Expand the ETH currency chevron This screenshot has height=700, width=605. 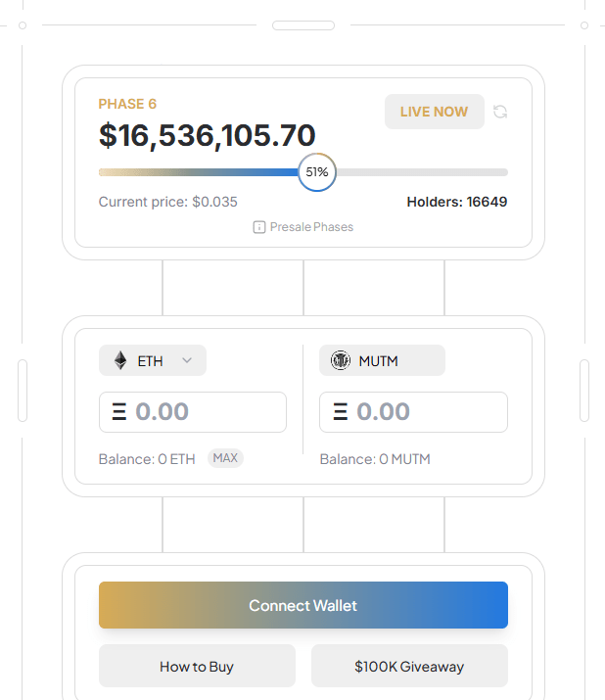187,360
